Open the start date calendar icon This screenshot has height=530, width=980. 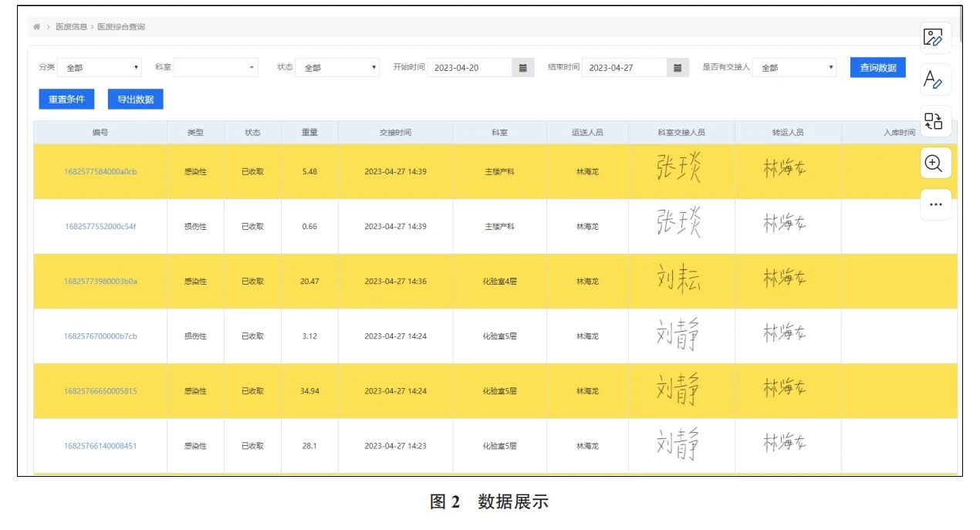pos(522,67)
